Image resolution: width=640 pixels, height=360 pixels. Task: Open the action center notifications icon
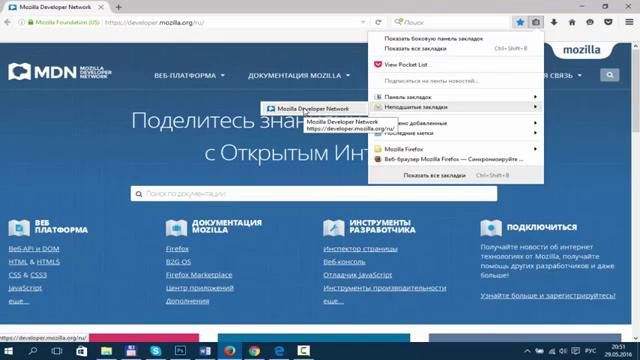(576, 351)
